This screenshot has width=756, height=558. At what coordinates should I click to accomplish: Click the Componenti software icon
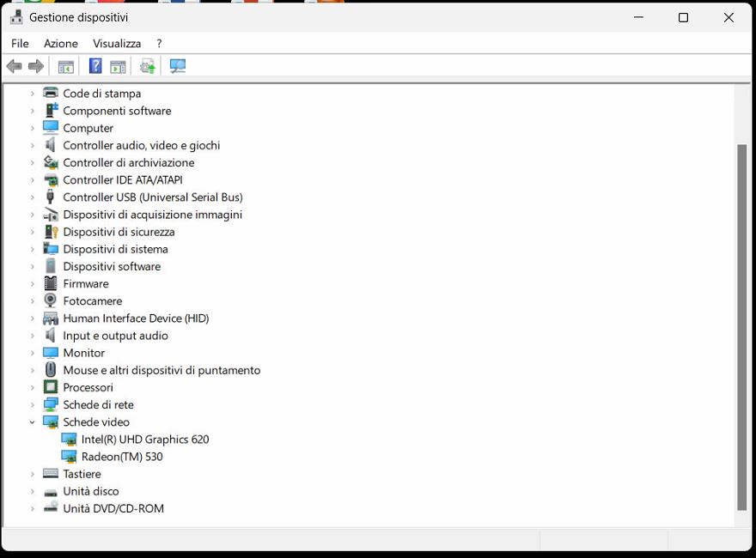click(51, 110)
